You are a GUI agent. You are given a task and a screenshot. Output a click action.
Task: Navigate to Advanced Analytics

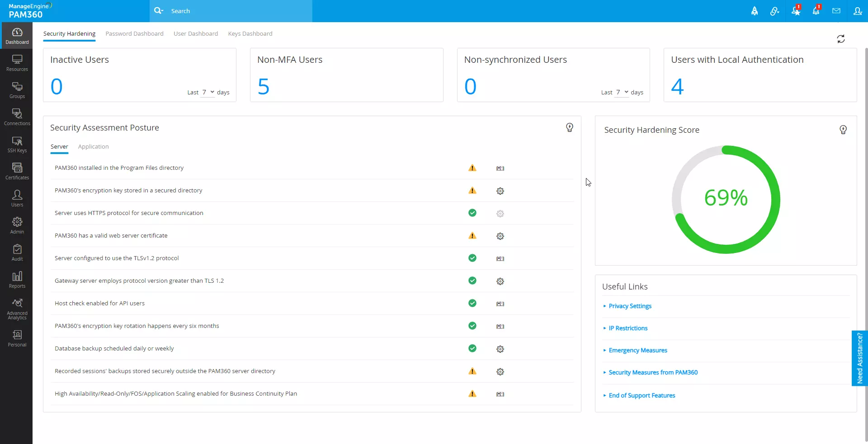tap(17, 308)
